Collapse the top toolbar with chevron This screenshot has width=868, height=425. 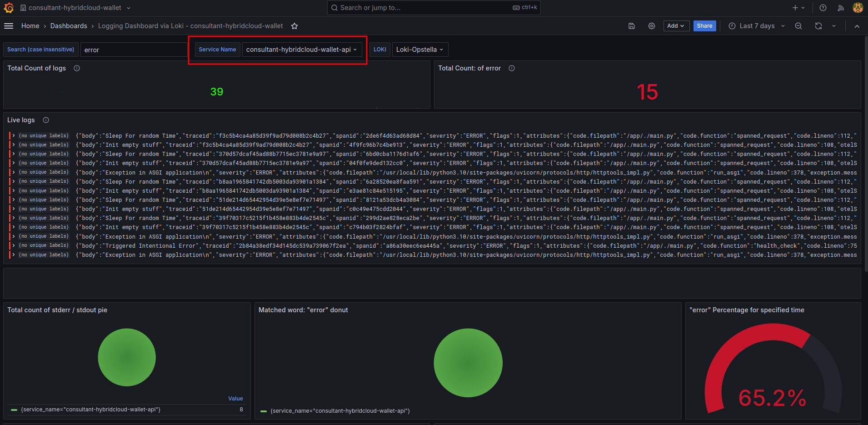pyautogui.click(x=857, y=26)
